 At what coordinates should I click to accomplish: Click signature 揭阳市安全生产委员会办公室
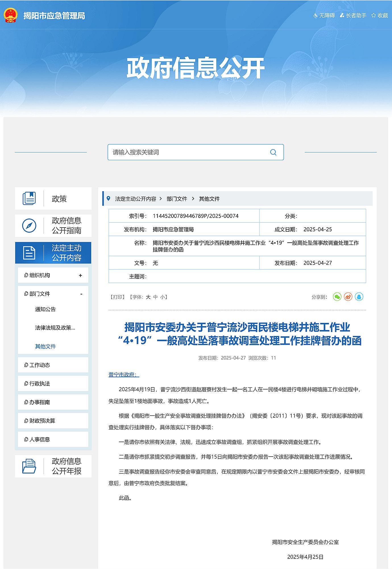point(305,542)
